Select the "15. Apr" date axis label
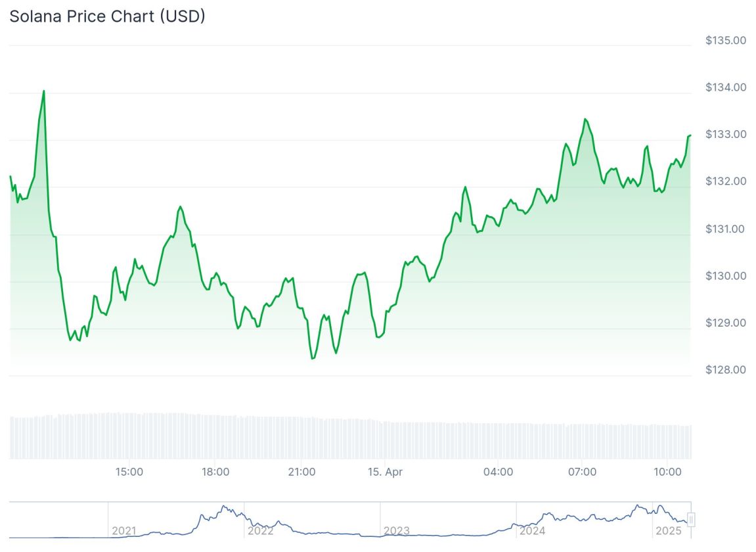Image resolution: width=756 pixels, height=552 pixels. click(x=385, y=472)
